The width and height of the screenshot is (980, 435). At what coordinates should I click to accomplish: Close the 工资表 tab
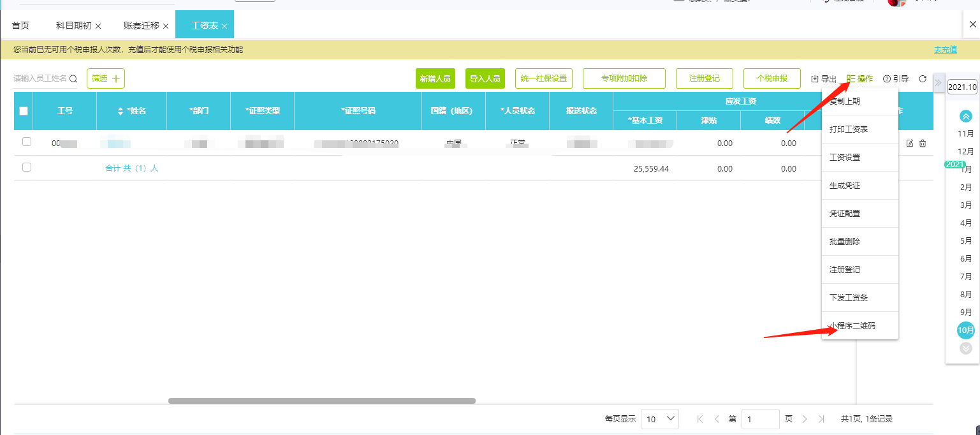tap(224, 26)
